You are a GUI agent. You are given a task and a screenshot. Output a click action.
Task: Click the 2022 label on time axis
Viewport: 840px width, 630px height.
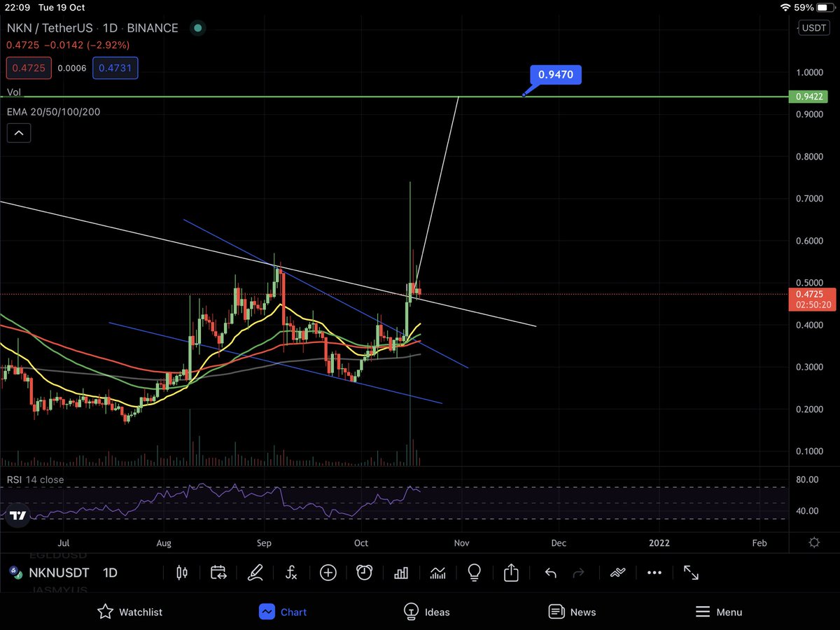tap(659, 542)
